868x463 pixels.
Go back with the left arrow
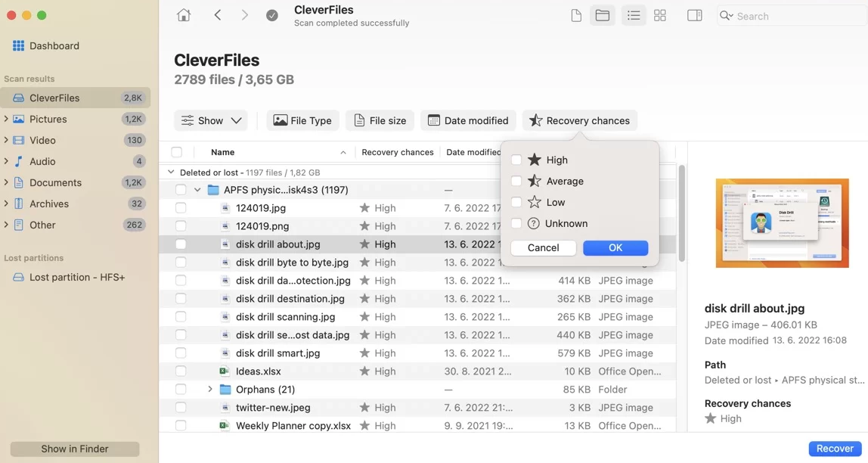coord(218,15)
